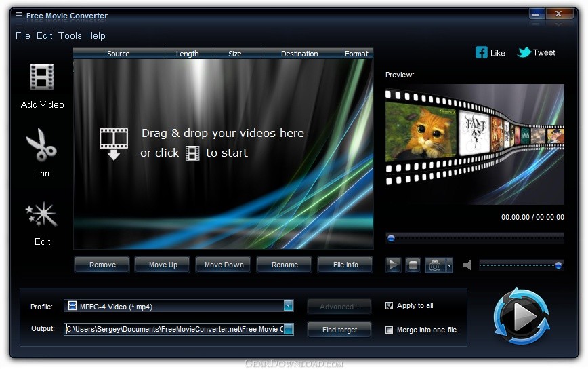Start conversion with the big blue play button
The image size is (588, 369).
pos(521,316)
